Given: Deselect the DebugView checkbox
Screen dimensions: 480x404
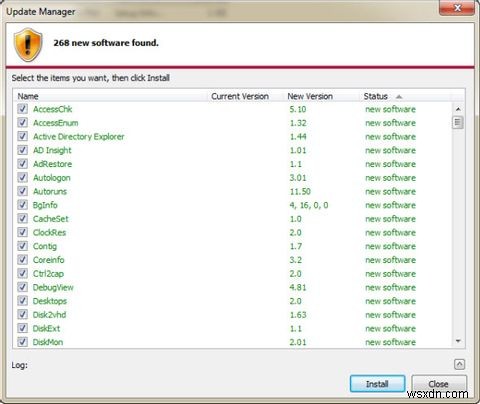Looking at the screenshot, I should point(22,287).
